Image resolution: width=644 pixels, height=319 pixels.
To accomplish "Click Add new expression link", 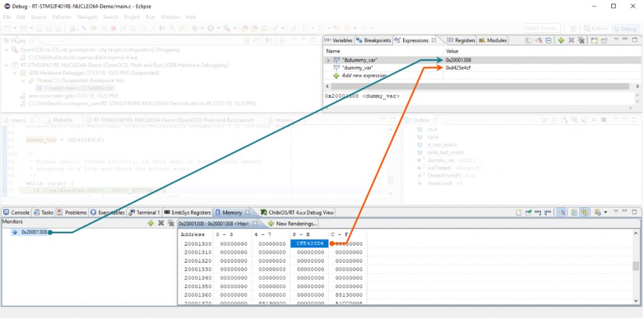I will (364, 75).
